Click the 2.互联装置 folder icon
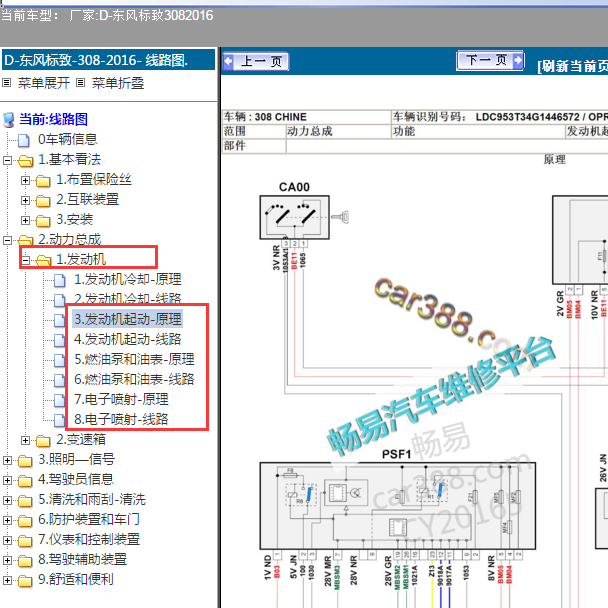Viewport: 608px width, 608px height. pos(43,200)
